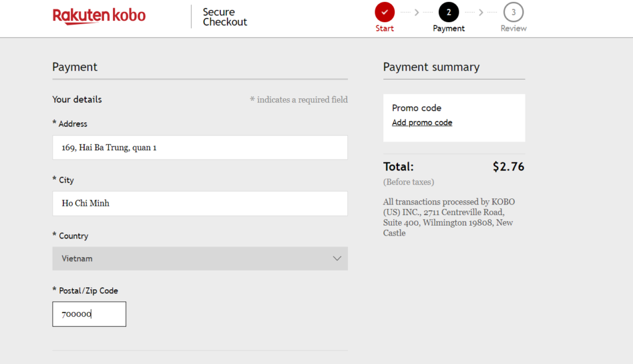Click the Postal/Zip Code input box

click(x=89, y=314)
